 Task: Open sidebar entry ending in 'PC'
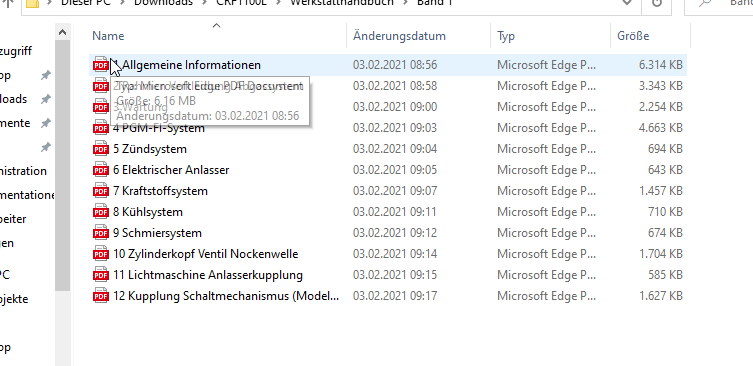coord(5,275)
